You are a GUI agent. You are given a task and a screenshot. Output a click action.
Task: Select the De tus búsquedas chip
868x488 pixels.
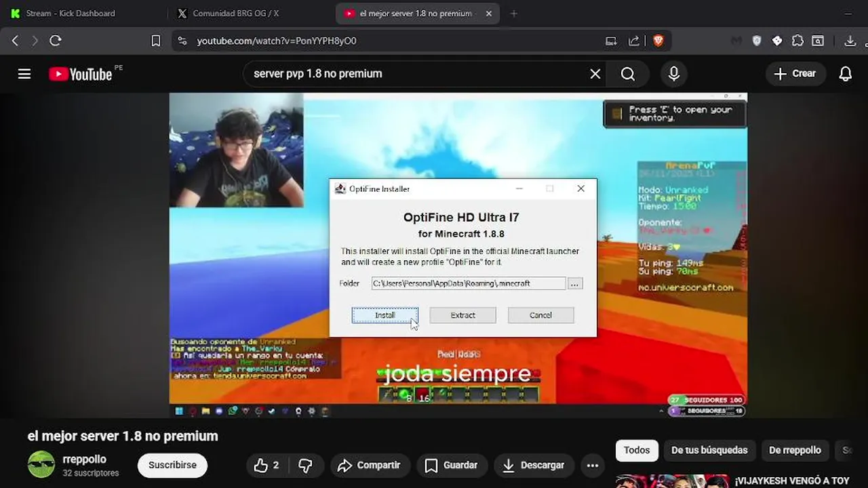709,450
